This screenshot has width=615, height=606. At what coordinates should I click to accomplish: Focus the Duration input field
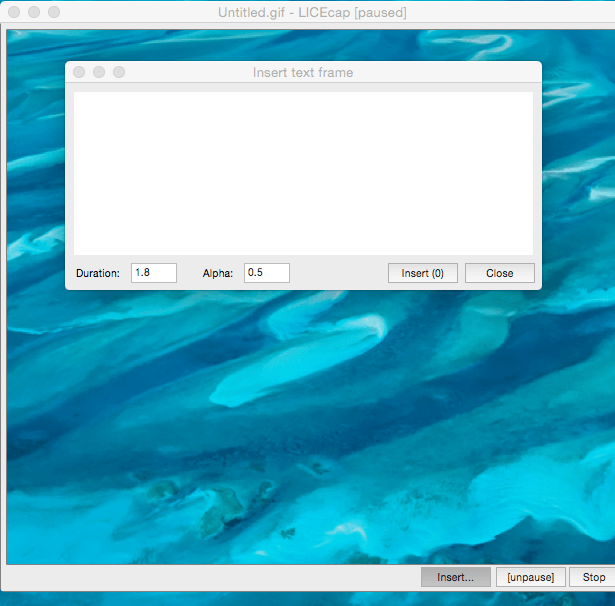point(154,273)
